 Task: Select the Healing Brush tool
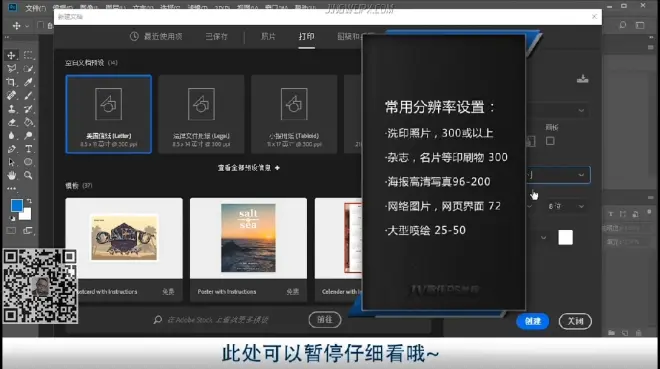(11, 96)
